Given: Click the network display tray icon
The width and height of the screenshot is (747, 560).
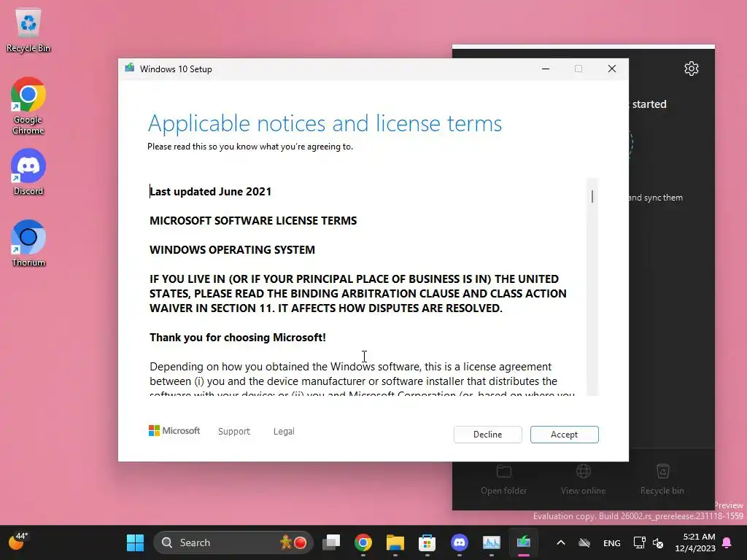Looking at the screenshot, I should (639, 542).
